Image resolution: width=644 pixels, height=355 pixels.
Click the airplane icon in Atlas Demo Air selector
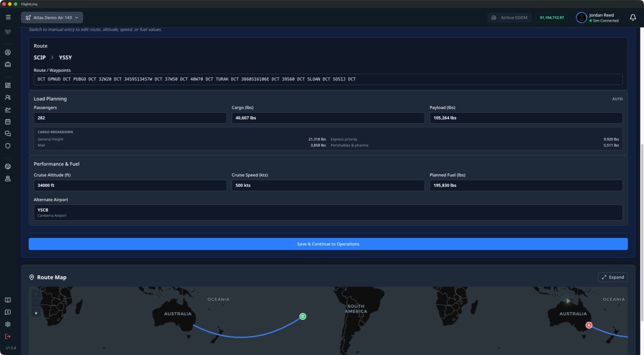pyautogui.click(x=28, y=18)
